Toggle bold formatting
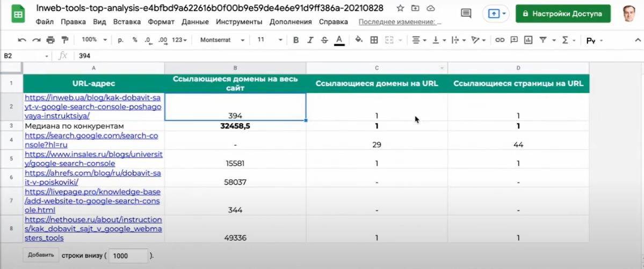This screenshot has width=644, height=269. [296, 40]
